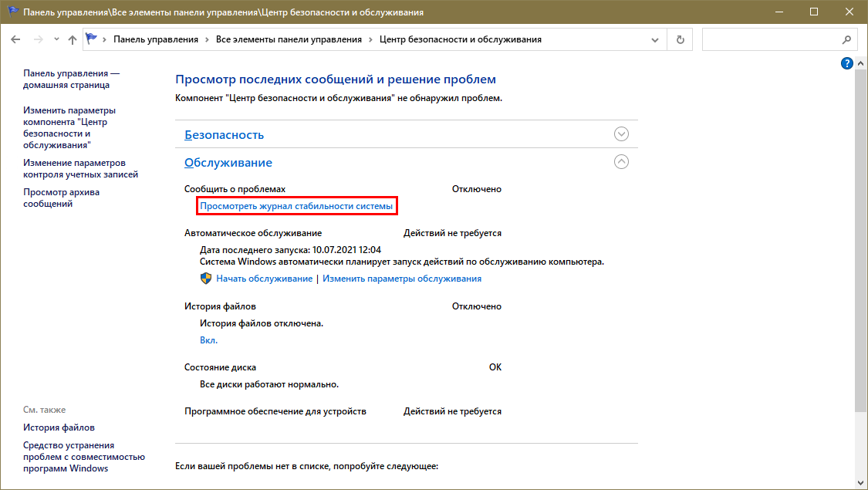This screenshot has height=490, width=868.
Task: Turn on File History via Вкл. link
Action: pyautogui.click(x=208, y=340)
